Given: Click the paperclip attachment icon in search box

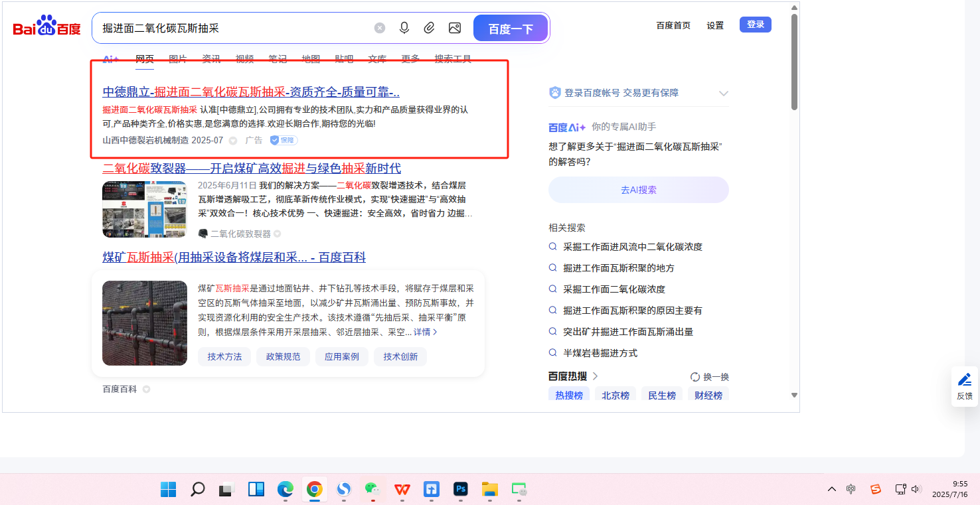Looking at the screenshot, I should coord(429,28).
